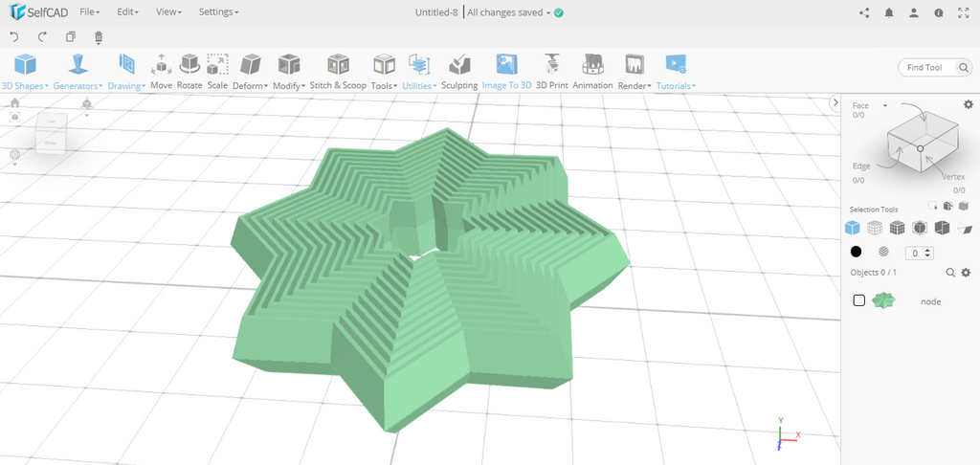
Task: Enable whole object selection mode
Action: point(853,228)
